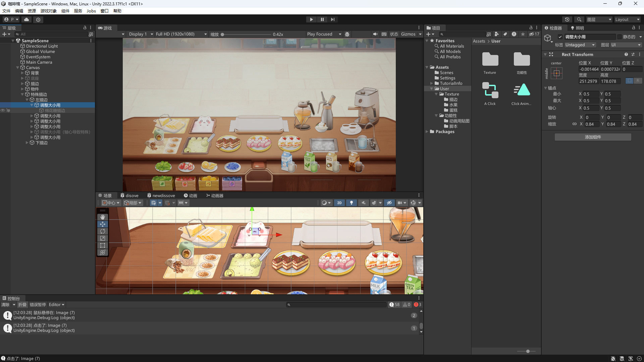Select the Hand view tool
644x362 pixels.
103,217
